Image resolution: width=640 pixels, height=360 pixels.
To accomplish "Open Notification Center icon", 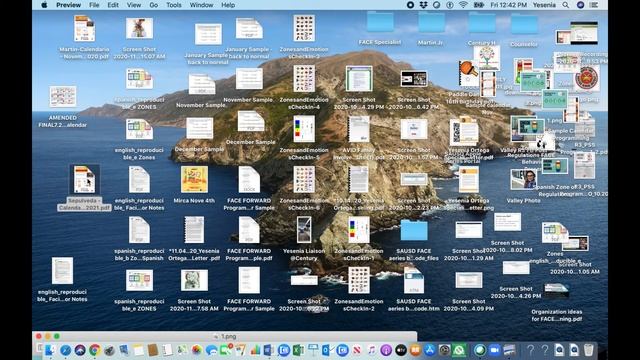I will click(x=594, y=5).
